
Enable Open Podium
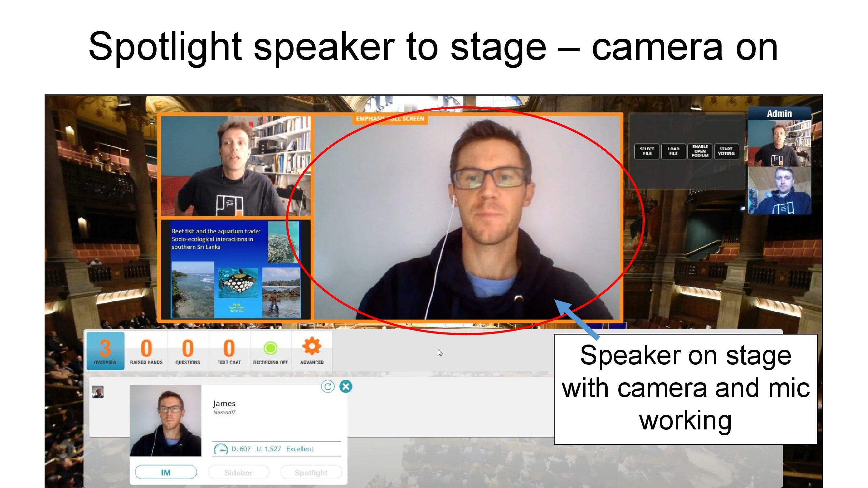click(x=700, y=151)
